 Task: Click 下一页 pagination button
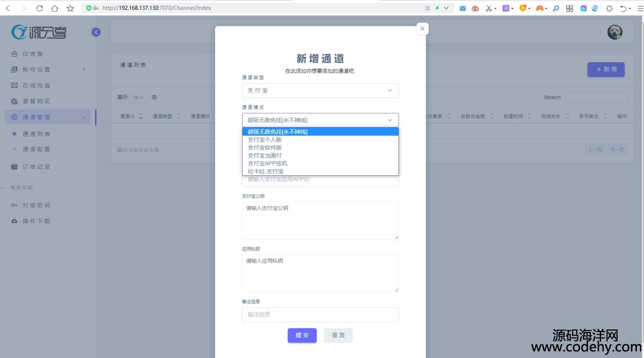tap(617, 150)
